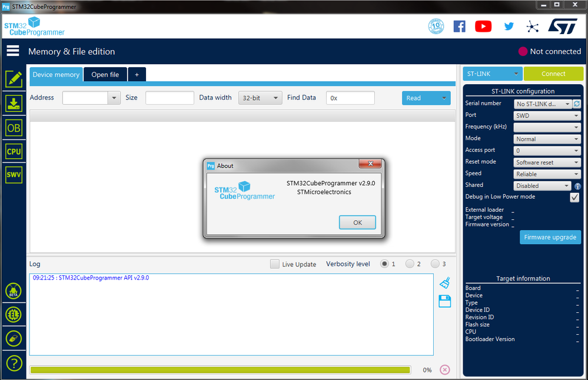Enable Live Update checkbox
The height and width of the screenshot is (380, 588).
(x=274, y=264)
